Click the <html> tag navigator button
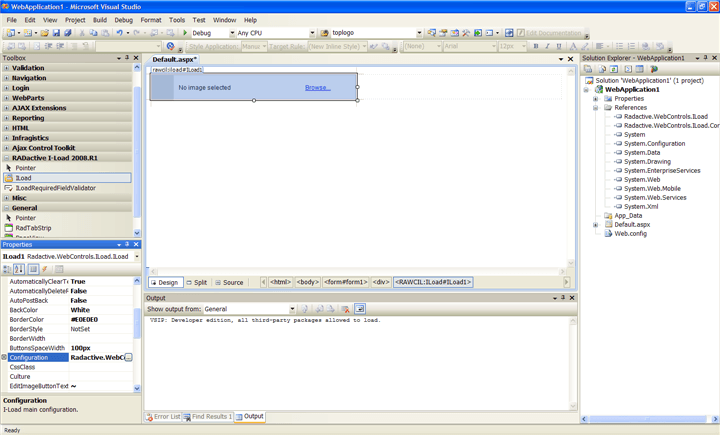Screen dimensions: 720x435 (281, 282)
